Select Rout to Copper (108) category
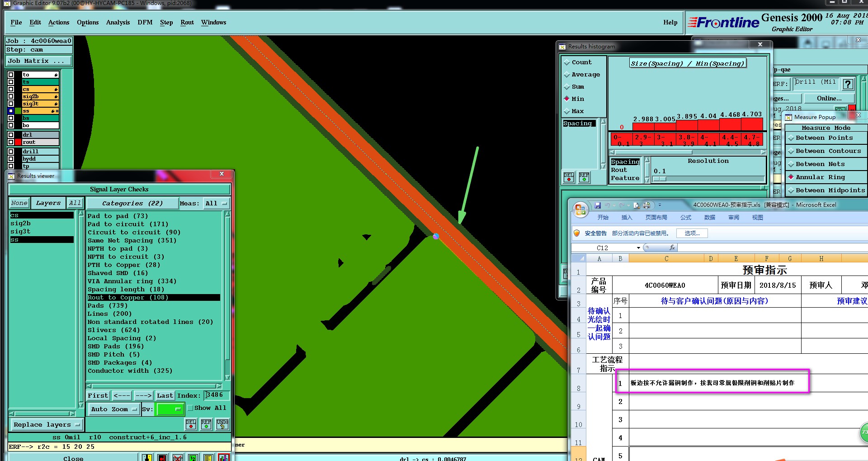 point(154,298)
